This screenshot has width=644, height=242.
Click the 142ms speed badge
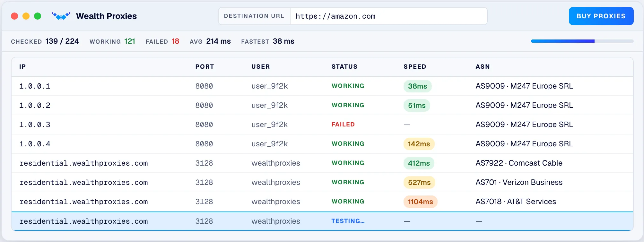(x=419, y=144)
